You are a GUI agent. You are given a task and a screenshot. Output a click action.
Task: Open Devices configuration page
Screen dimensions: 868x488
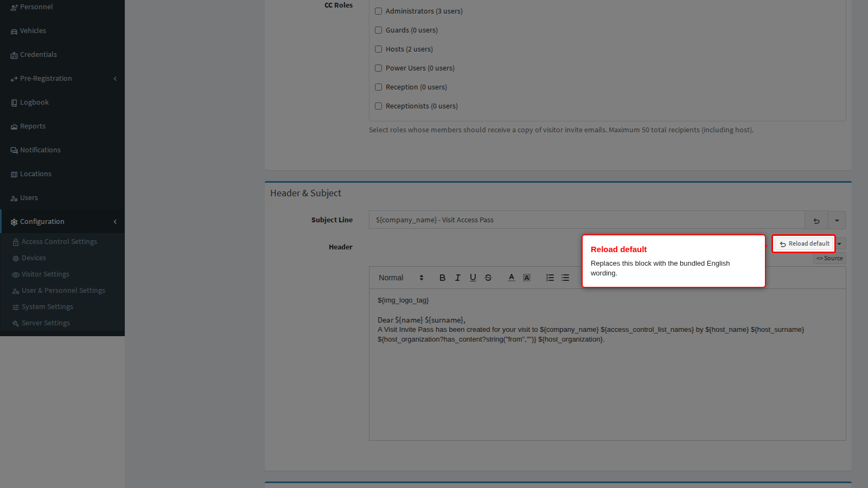34,258
